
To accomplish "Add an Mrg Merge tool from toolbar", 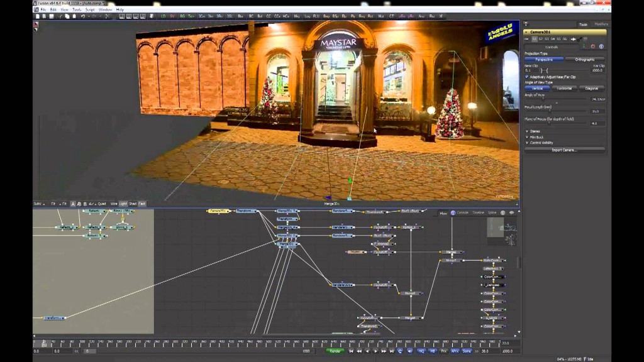I will coord(297,16).
